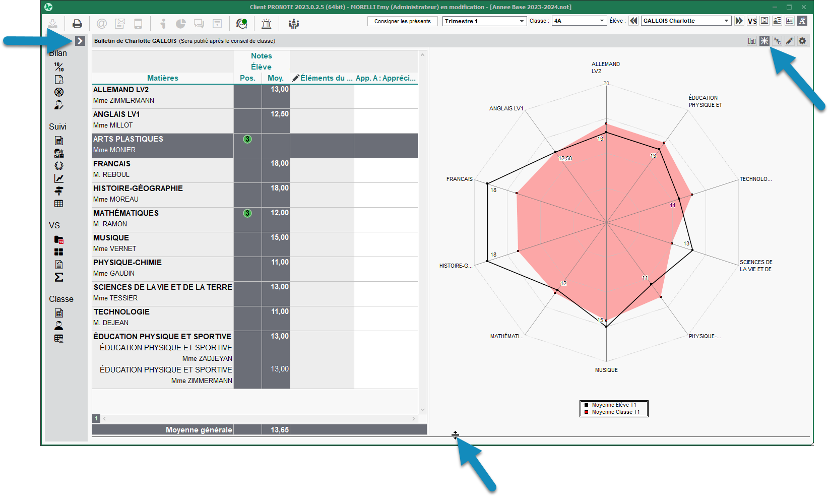Open the signpost orientation icon under Suivi
830x504 pixels.
tap(59, 191)
